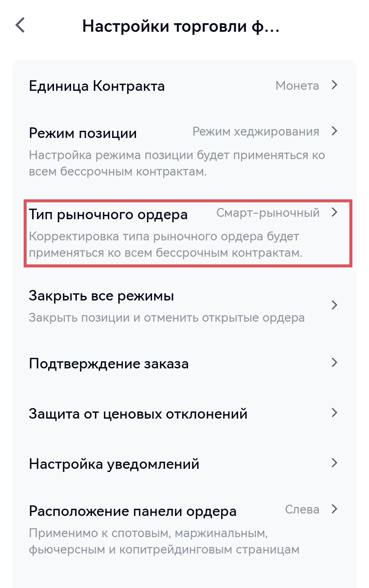Open Подтверждение заказа settings
This screenshot has height=588, width=369.
[109, 364]
